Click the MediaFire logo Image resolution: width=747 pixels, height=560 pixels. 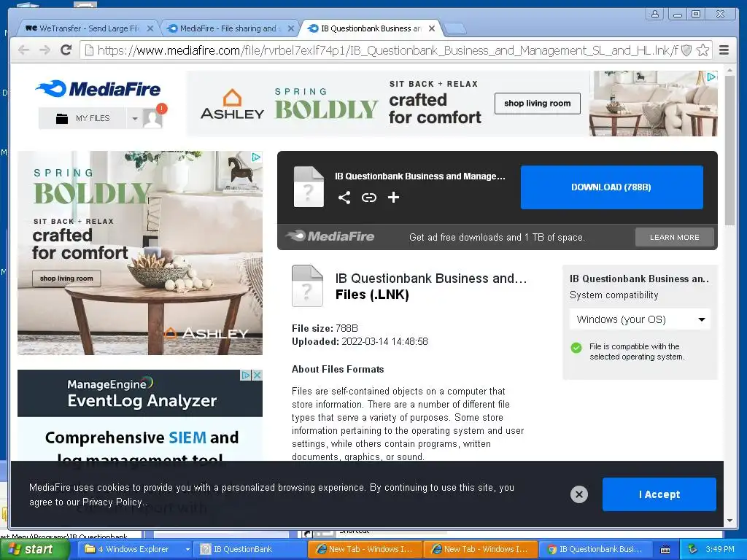pos(98,88)
